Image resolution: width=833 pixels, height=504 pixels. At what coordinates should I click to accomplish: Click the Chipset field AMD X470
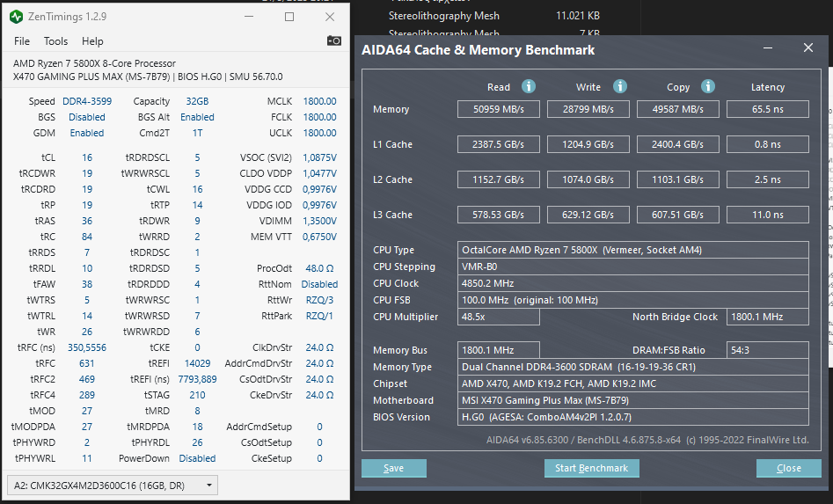(633, 383)
